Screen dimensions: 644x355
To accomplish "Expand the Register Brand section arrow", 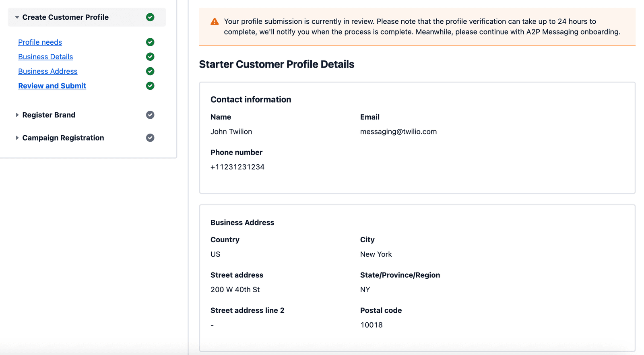I will tap(17, 115).
